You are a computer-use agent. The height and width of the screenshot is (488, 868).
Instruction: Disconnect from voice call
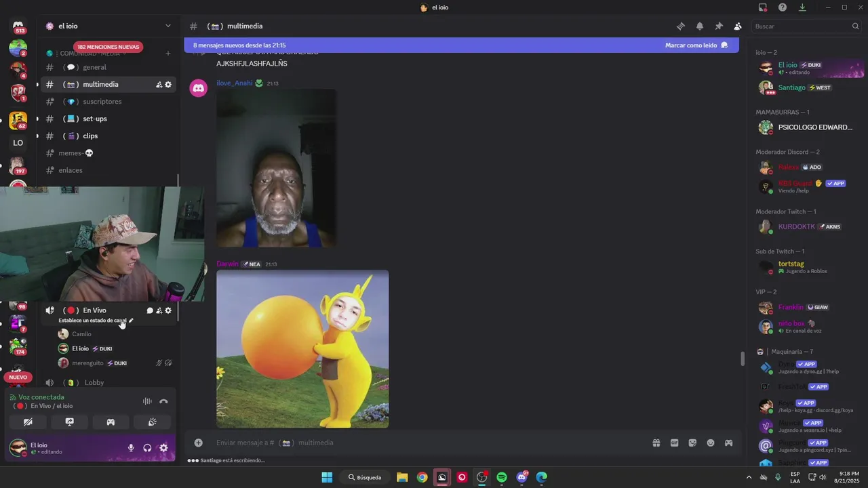click(163, 401)
